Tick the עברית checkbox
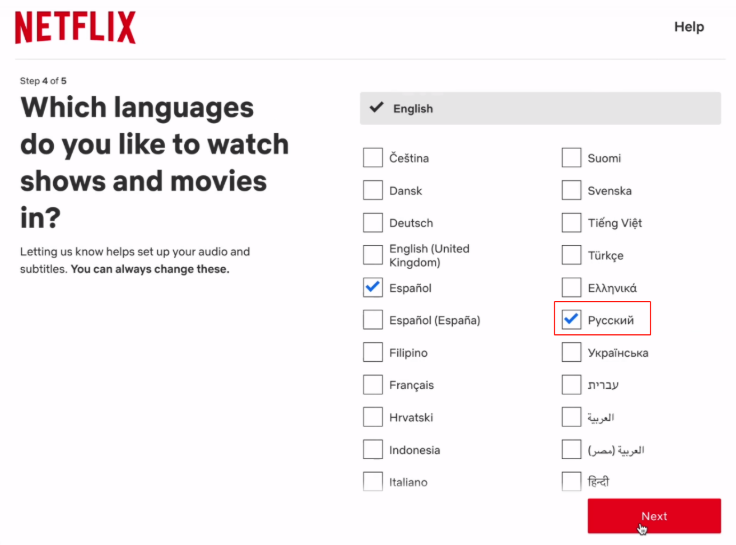Screen dimensions: 736x545 point(571,384)
